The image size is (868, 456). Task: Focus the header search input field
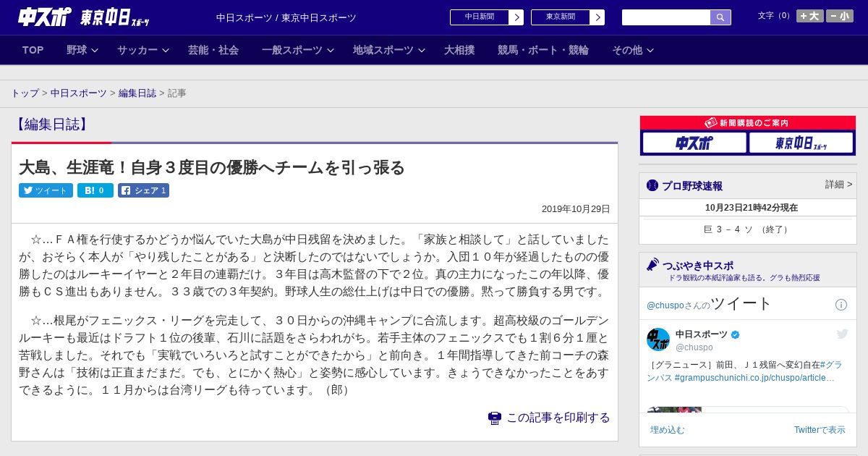(666, 17)
